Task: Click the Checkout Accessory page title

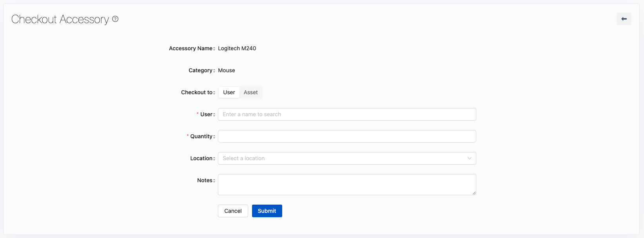Action: (x=60, y=19)
